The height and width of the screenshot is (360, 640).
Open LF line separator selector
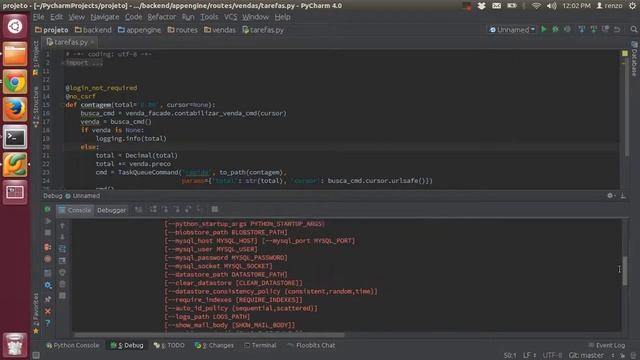coord(529,356)
